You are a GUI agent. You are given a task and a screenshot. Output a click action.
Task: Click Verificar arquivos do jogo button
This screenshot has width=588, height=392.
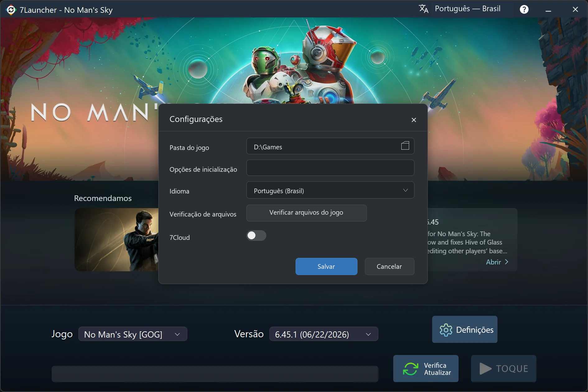[306, 213]
